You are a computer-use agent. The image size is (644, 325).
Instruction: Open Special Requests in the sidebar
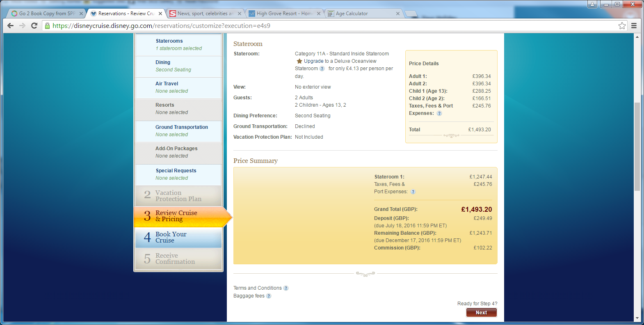pos(178,174)
